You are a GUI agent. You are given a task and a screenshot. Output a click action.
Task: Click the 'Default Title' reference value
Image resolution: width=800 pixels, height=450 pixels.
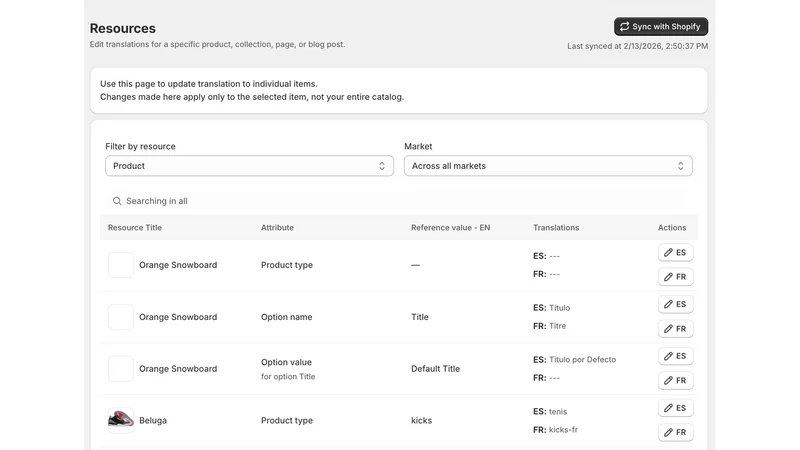[x=435, y=368]
